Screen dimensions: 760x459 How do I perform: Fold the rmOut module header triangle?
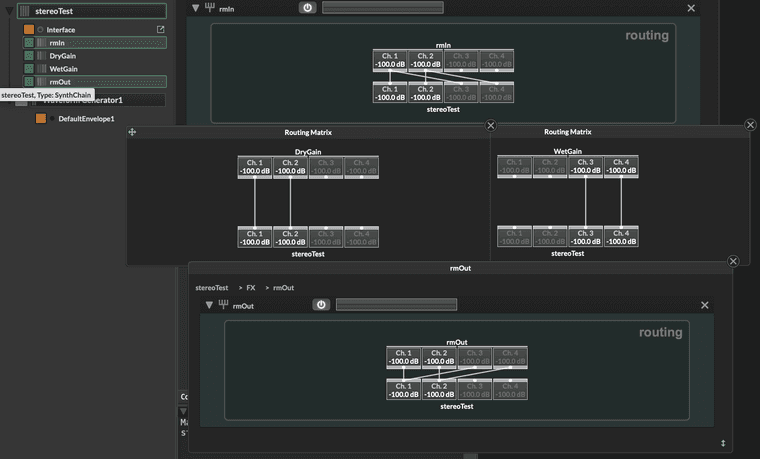tap(209, 305)
